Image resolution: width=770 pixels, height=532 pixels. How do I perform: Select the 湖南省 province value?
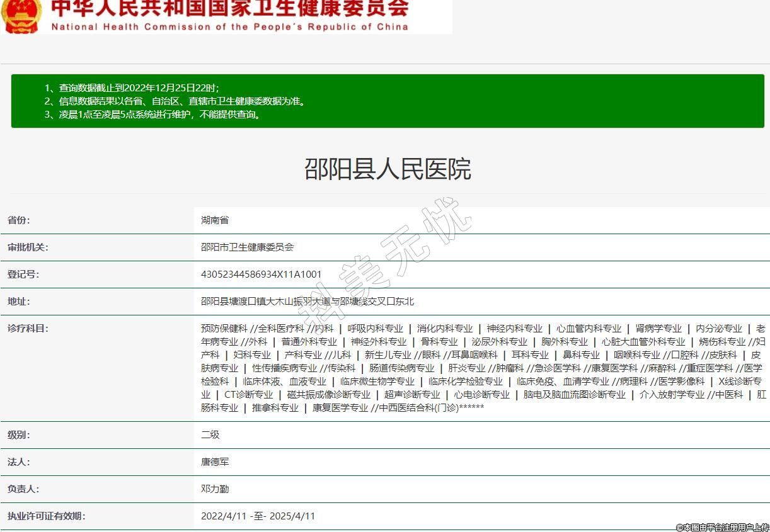[x=215, y=220]
